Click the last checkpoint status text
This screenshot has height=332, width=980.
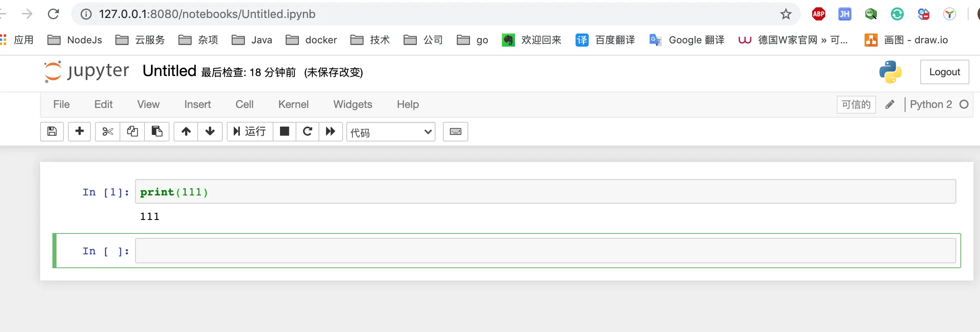click(248, 72)
